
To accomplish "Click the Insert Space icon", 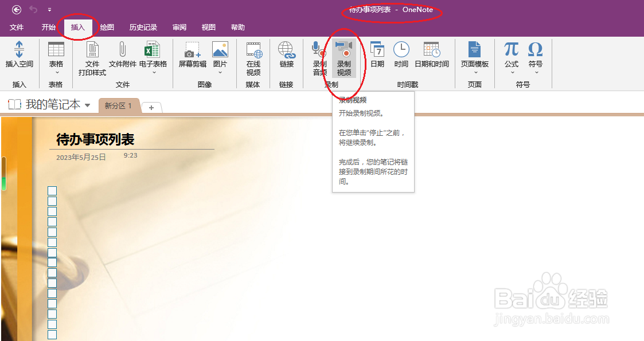I will click(x=19, y=49).
